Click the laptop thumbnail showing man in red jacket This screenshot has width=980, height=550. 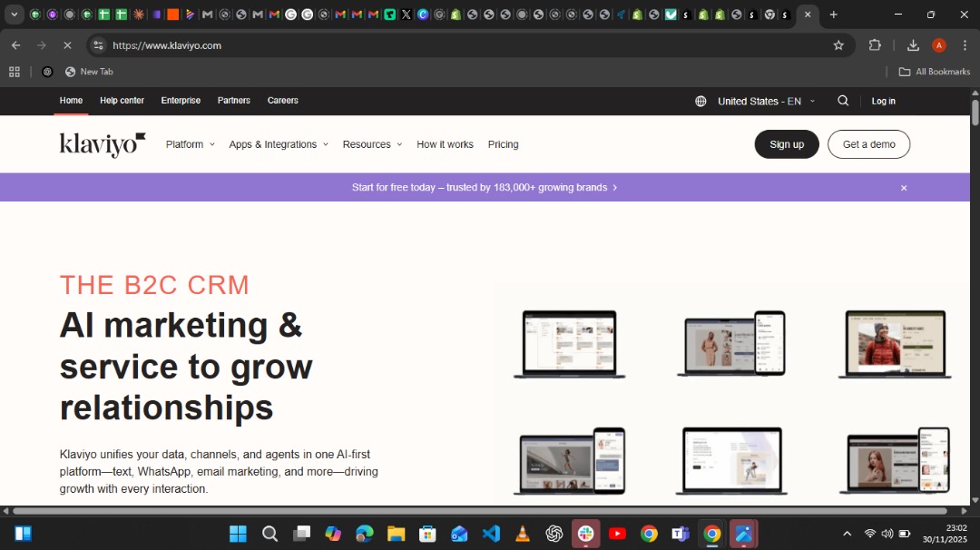895,344
